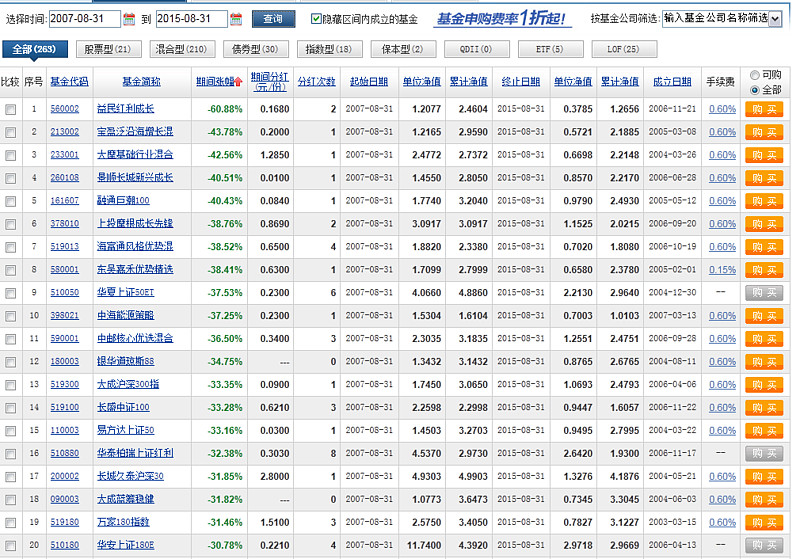
Task: Click the red sort arrow beside 期间涨幅
Action: point(238,82)
